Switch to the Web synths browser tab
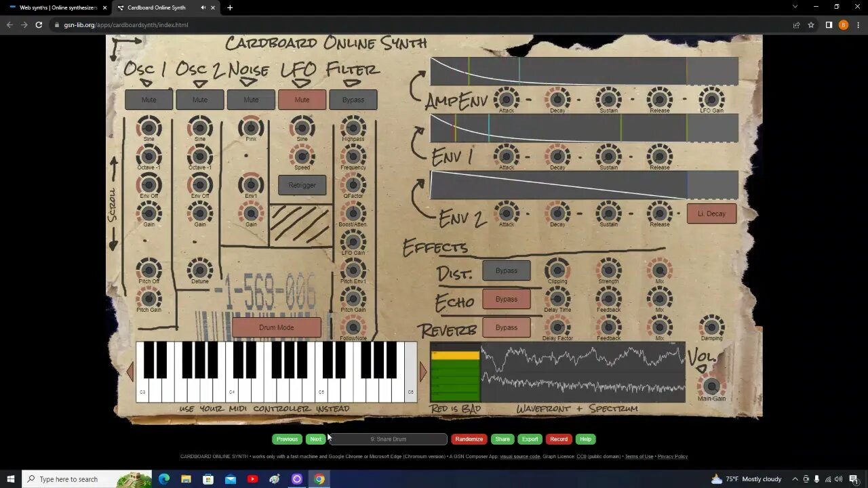The width and height of the screenshot is (868, 488). coord(58,7)
